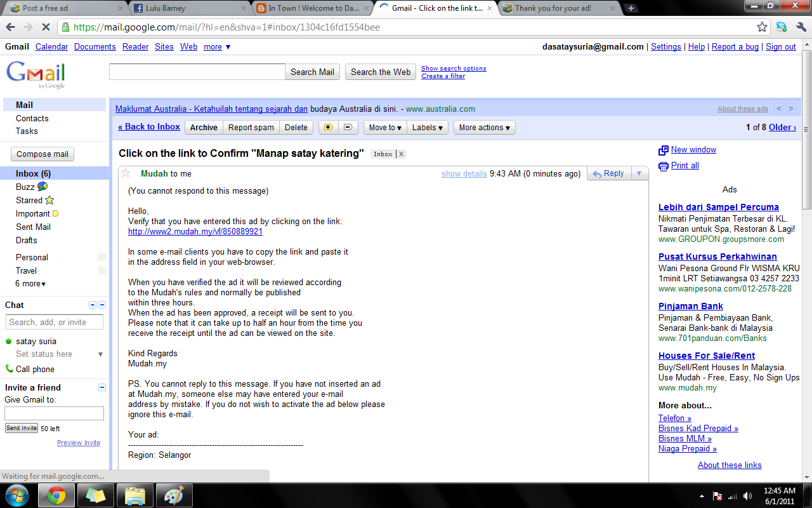Launch Chrome from the taskbar

coord(56,495)
